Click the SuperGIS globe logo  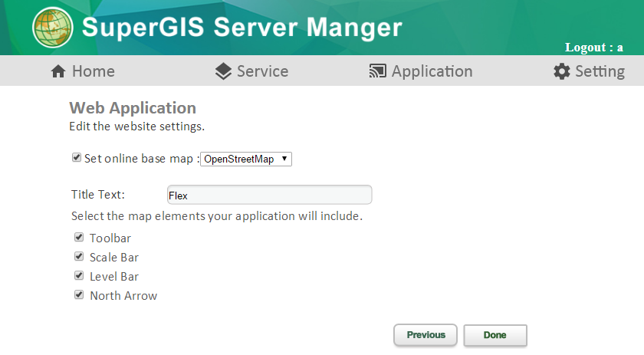(53, 28)
